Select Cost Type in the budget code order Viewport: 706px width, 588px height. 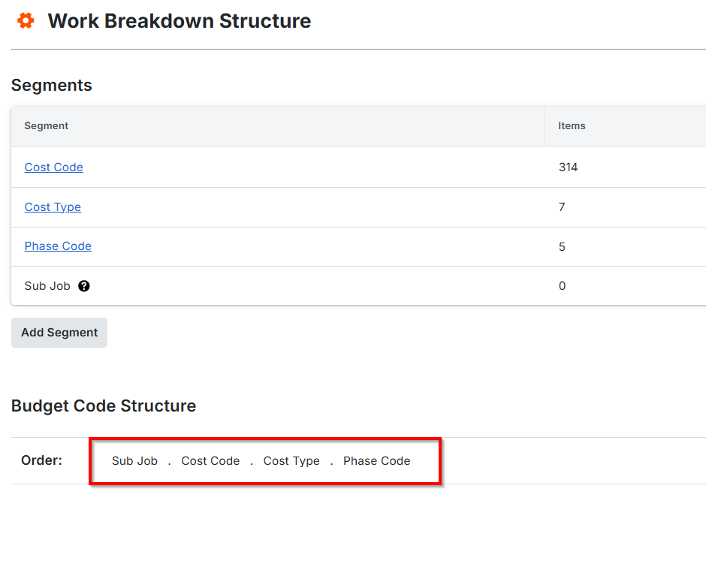(x=291, y=461)
